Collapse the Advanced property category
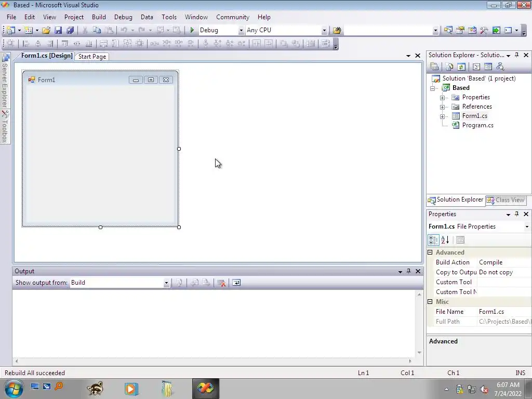532x399 pixels. (x=430, y=252)
